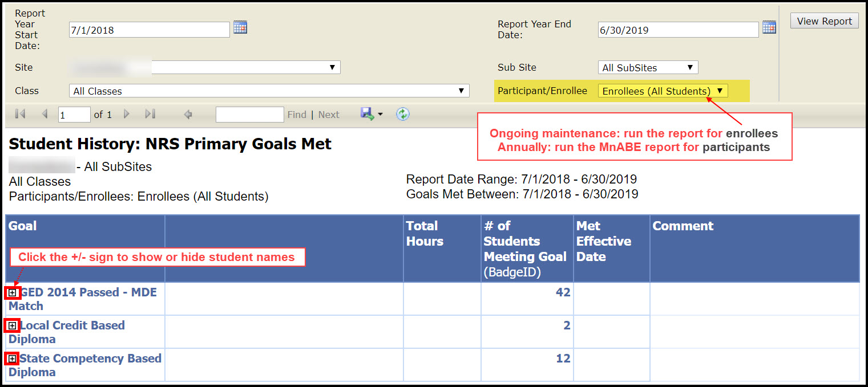Viewport: 868px width, 387px height.
Task: Go to previous report page
Action: [45, 115]
